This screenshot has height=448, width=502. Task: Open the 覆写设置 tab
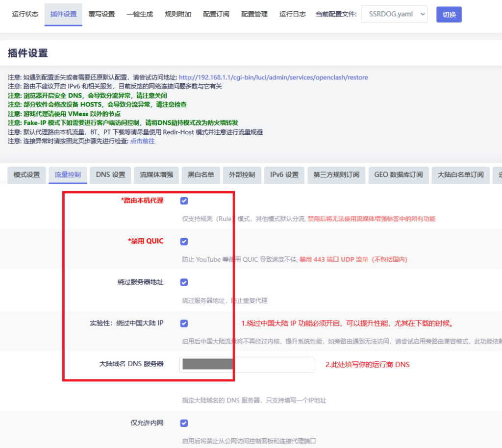click(x=101, y=14)
